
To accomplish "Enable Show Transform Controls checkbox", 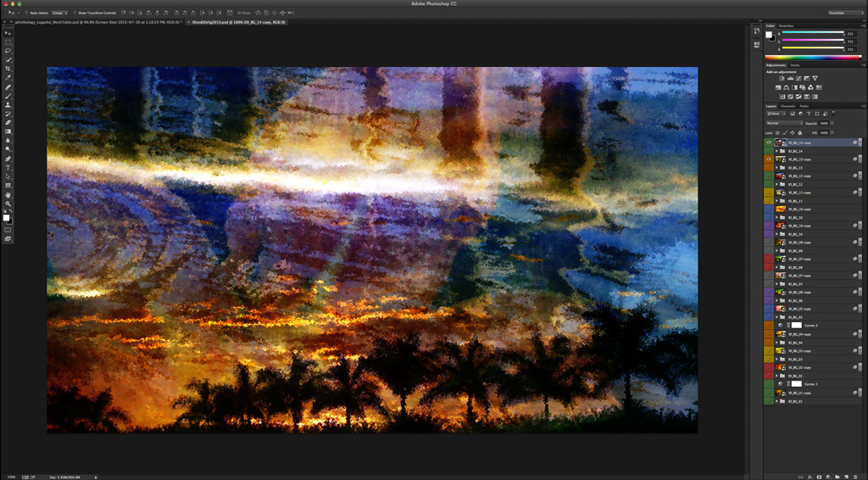I will (75, 13).
